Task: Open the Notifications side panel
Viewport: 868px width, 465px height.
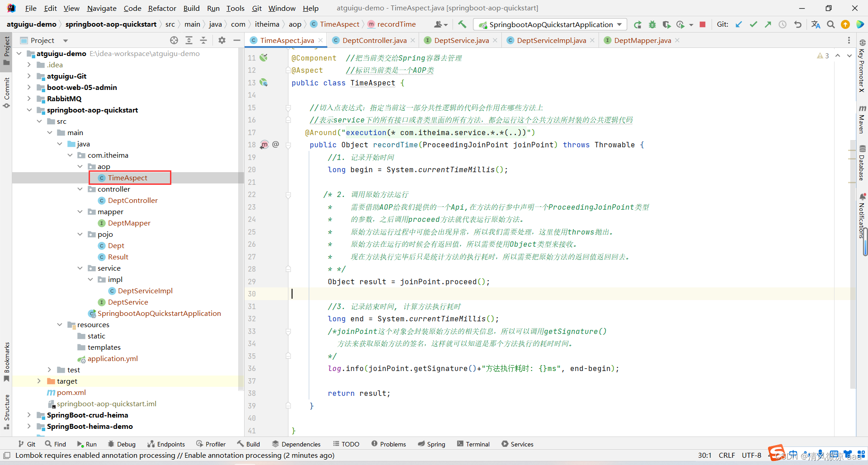Action: click(x=862, y=216)
